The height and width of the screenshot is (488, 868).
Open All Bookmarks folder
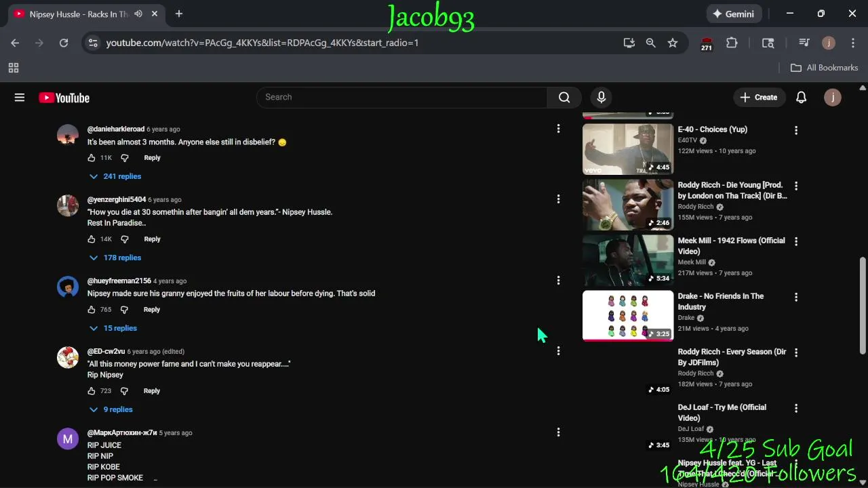tap(825, 68)
